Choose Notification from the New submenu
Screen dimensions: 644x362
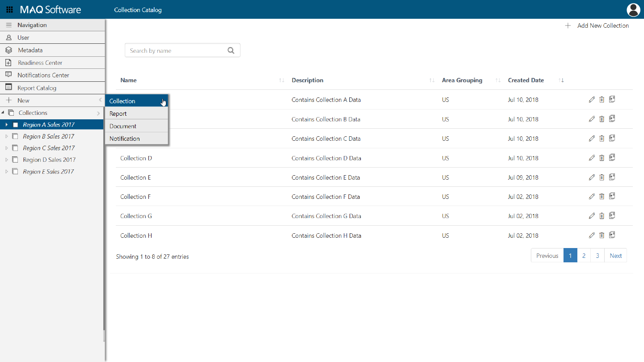136,139
